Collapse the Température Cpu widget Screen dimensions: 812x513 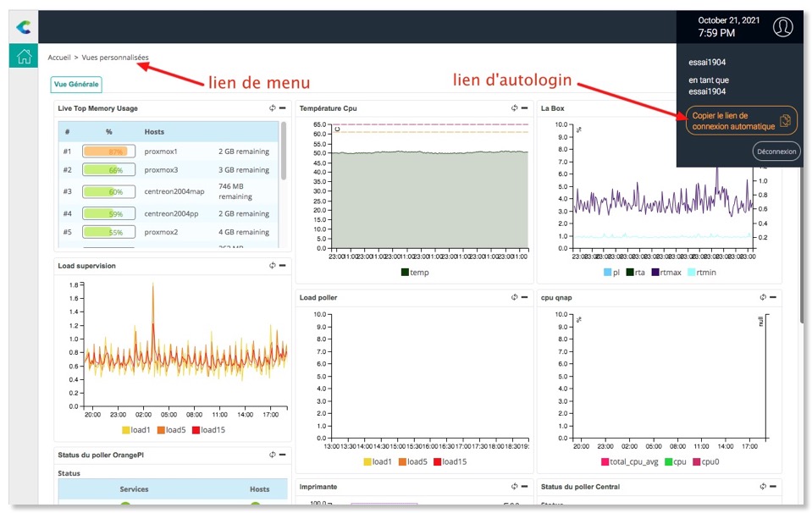[525, 108]
